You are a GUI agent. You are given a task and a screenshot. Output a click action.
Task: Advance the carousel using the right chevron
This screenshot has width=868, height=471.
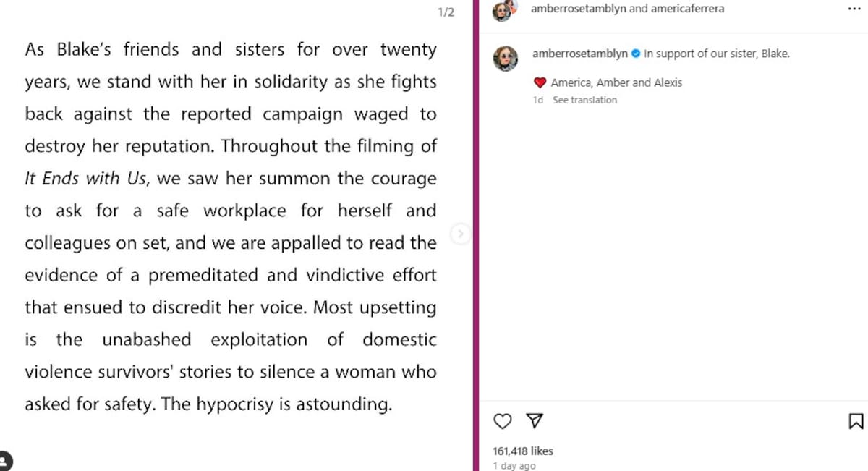pyautogui.click(x=461, y=234)
